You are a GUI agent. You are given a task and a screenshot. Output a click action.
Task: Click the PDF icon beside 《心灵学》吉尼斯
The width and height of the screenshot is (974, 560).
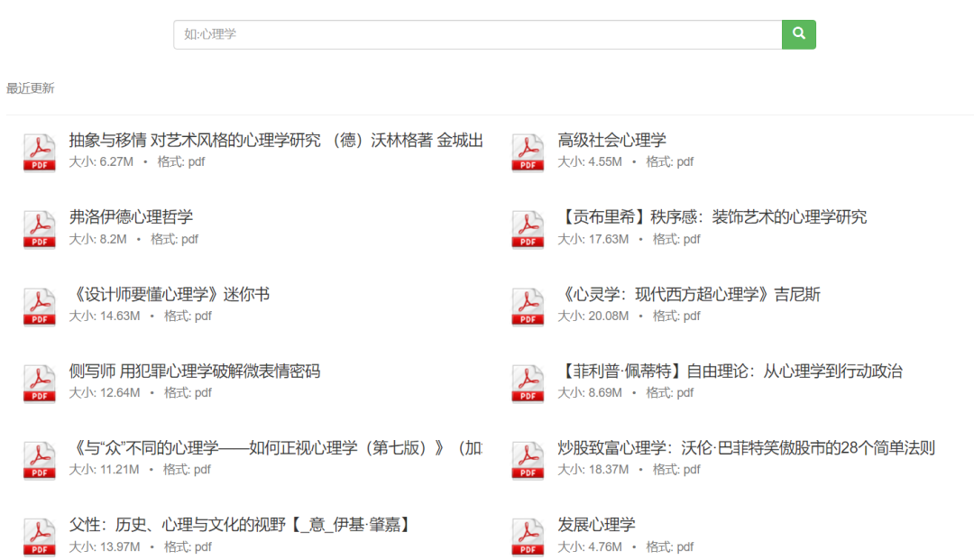[527, 305]
